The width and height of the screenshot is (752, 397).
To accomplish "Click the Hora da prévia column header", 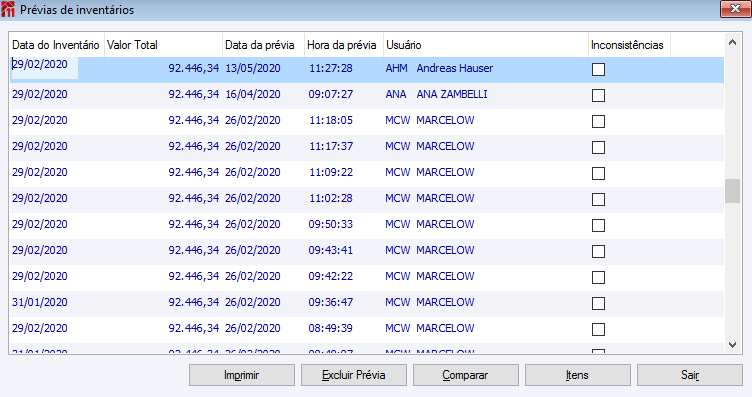I will (344, 45).
